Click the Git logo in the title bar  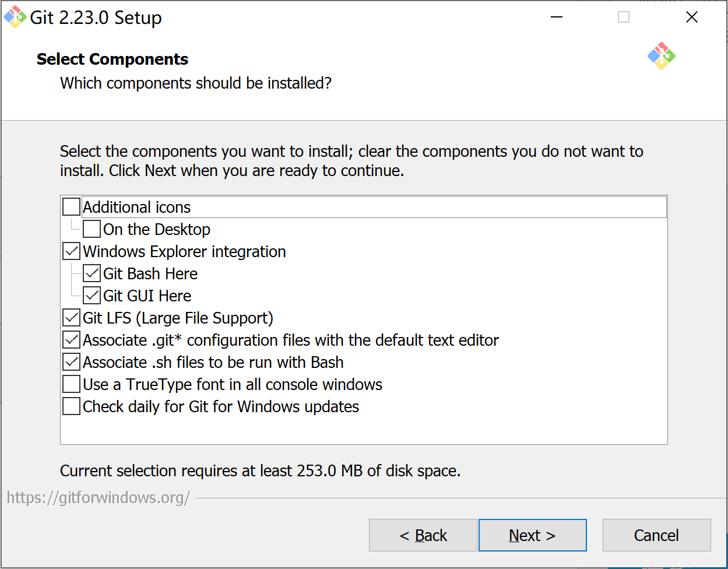[x=15, y=17]
